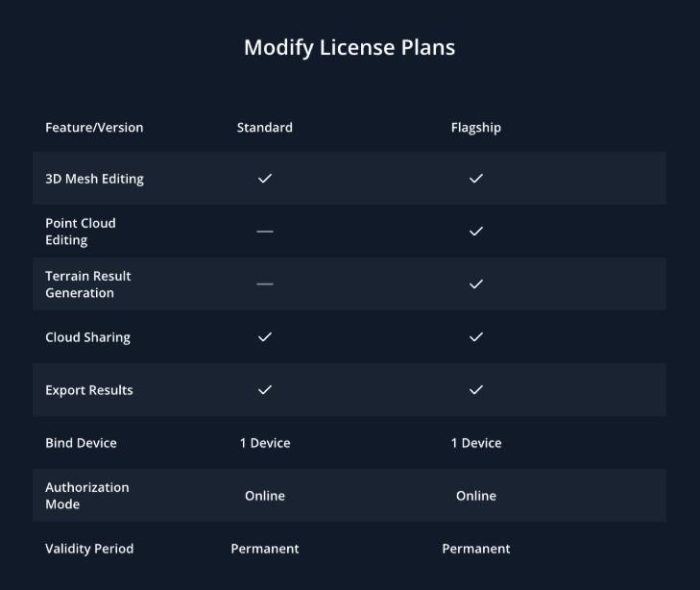Select the Flagship plan column header
Viewport: 700px width, 590px height.
[x=476, y=128]
